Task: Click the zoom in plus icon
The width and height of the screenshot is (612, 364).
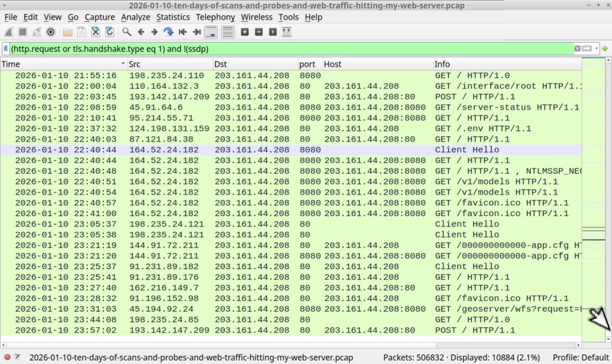Action: coord(245,32)
